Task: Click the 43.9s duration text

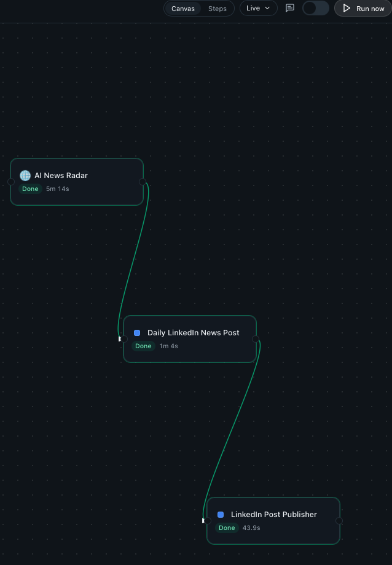Action: pos(251,528)
